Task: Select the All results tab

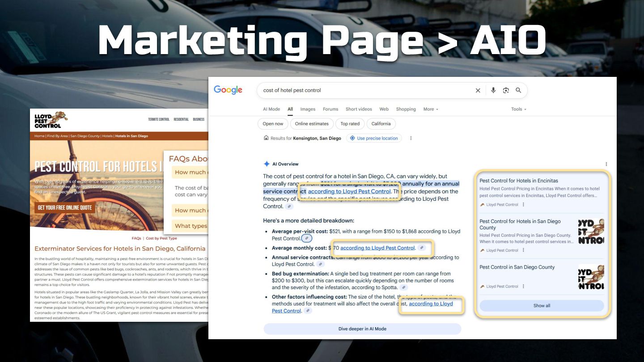Action: click(x=290, y=109)
